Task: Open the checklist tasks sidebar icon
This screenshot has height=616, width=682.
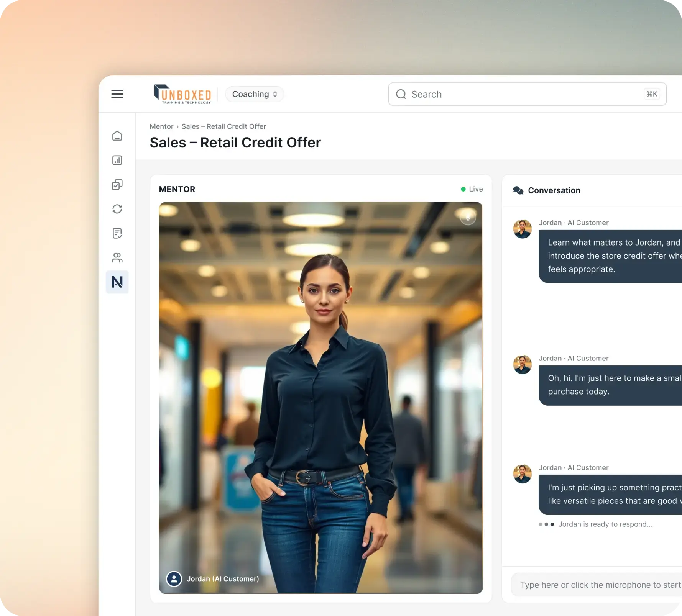Action: point(117,185)
